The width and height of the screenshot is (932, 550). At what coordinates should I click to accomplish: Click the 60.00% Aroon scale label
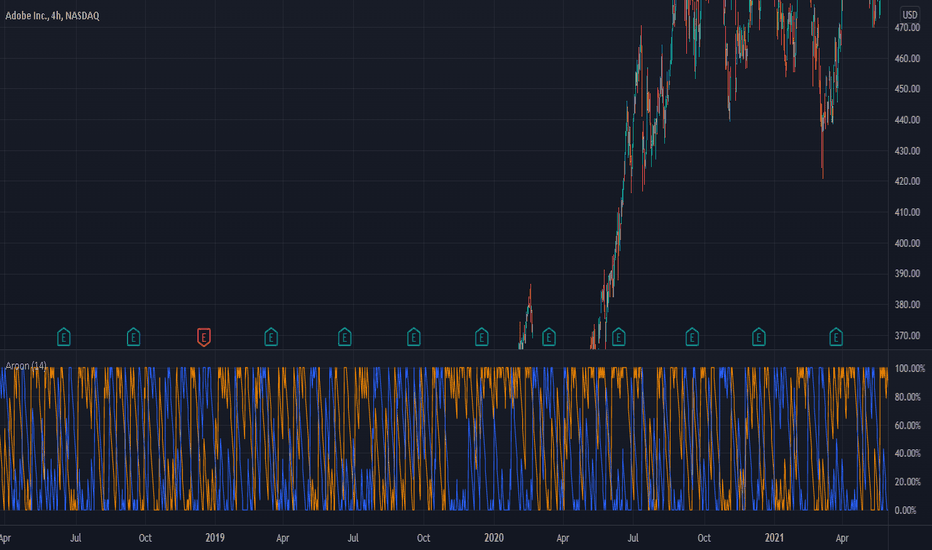coord(908,425)
